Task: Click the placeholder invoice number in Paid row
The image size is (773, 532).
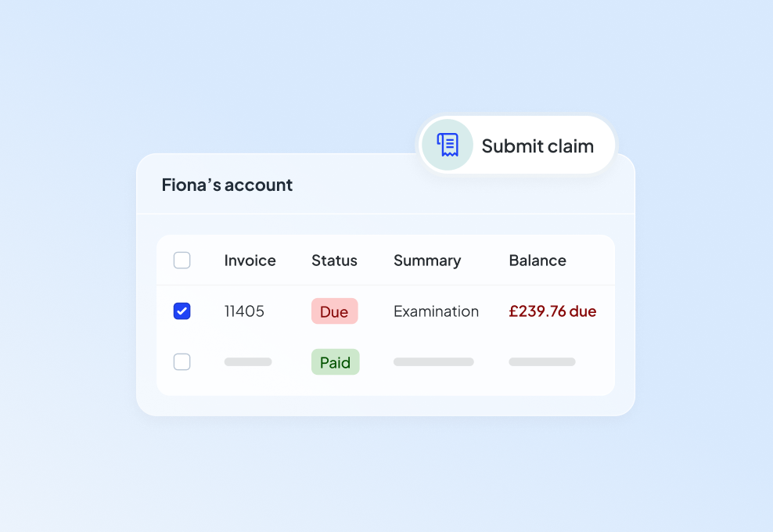Action: click(248, 362)
